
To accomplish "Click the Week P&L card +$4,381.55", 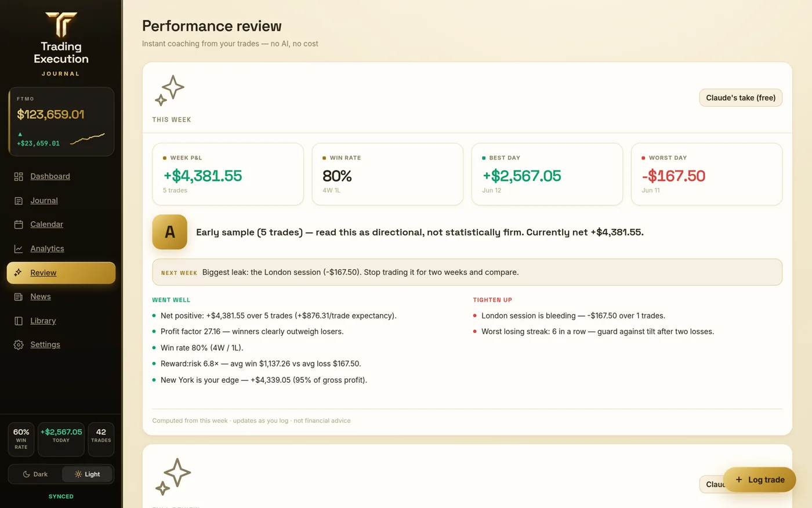I will [228, 174].
